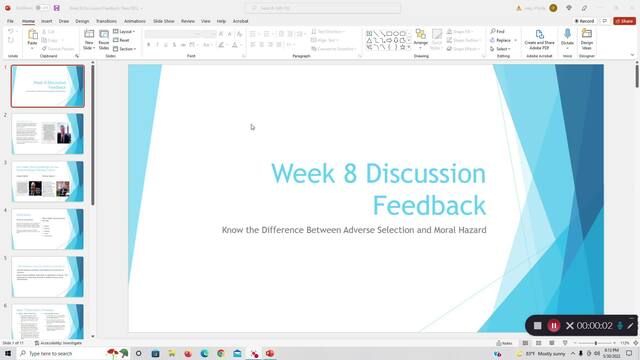This screenshot has width=640, height=360.
Task: Toggle the AutoSave switch in the title bar
Action: 42,8
